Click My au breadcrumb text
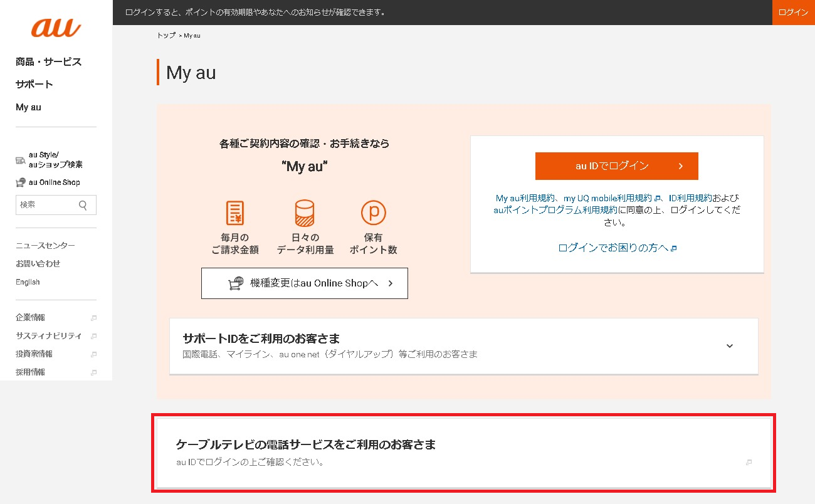The height and width of the screenshot is (504, 815). 192,36
